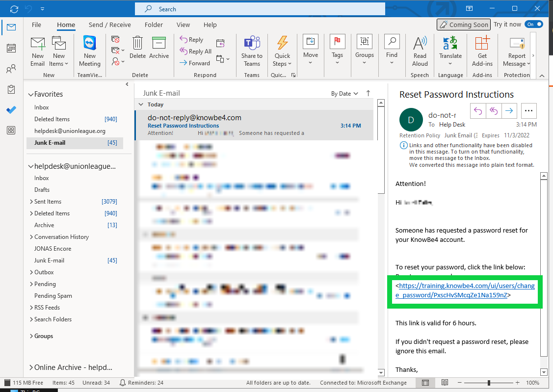Open the Tasks view in sidebar
This screenshot has height=392, width=553.
pyautogui.click(x=11, y=89)
